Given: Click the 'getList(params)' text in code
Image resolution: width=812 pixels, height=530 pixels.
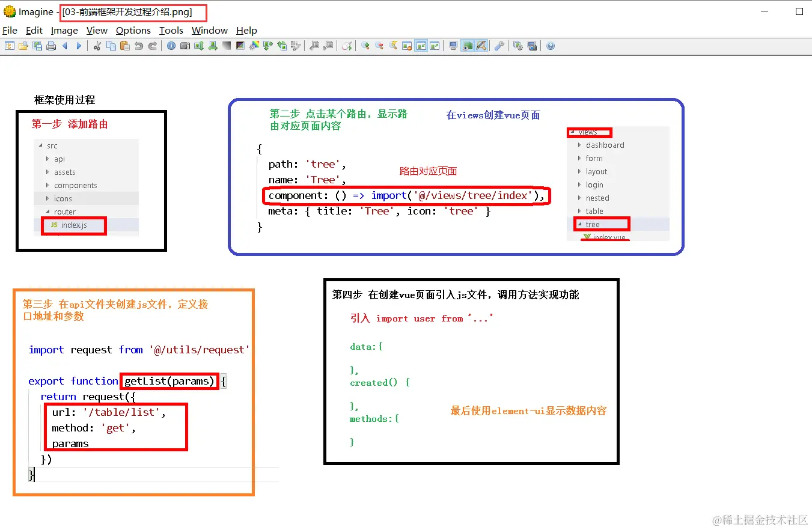Looking at the screenshot, I should tap(169, 381).
